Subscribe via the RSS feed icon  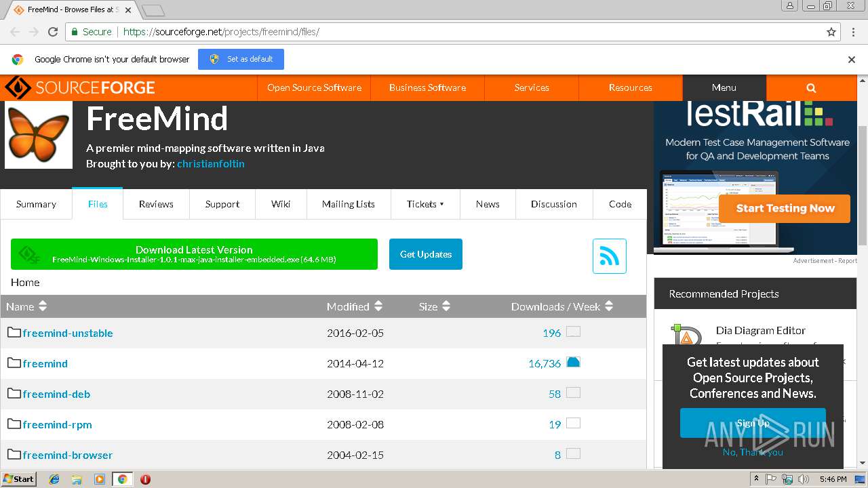point(610,256)
